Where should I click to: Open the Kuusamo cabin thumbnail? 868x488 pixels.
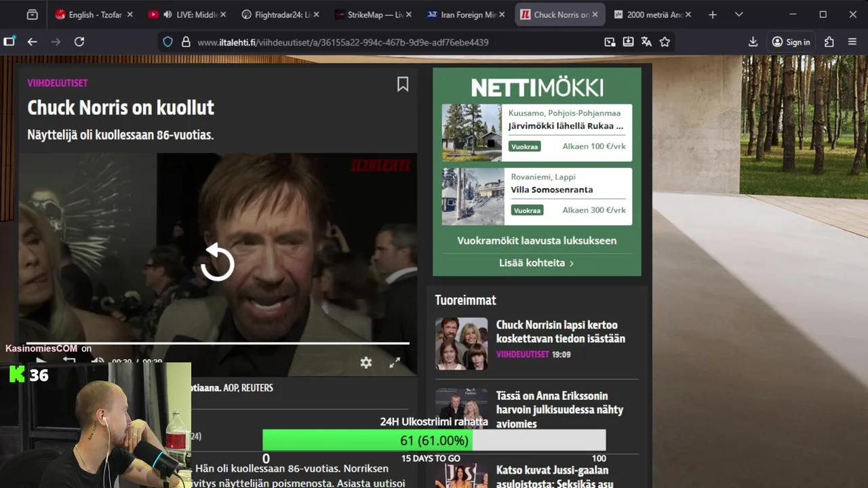click(472, 133)
